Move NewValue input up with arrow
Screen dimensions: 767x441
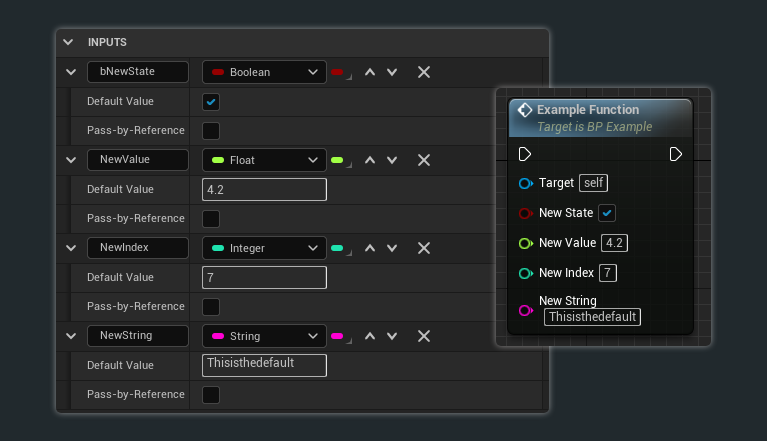click(370, 160)
